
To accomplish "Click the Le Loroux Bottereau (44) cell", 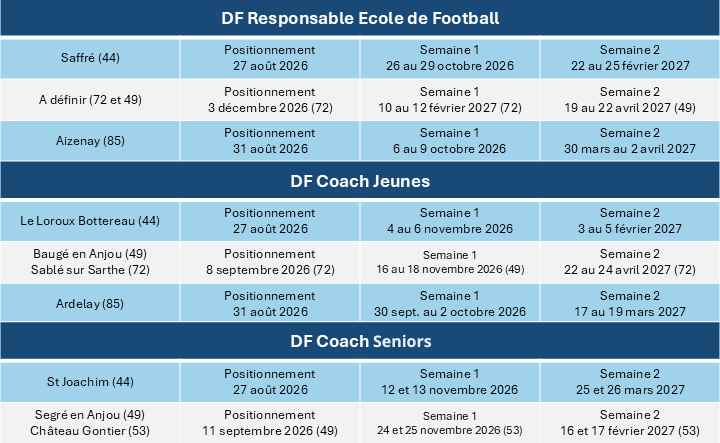I will pos(90,220).
